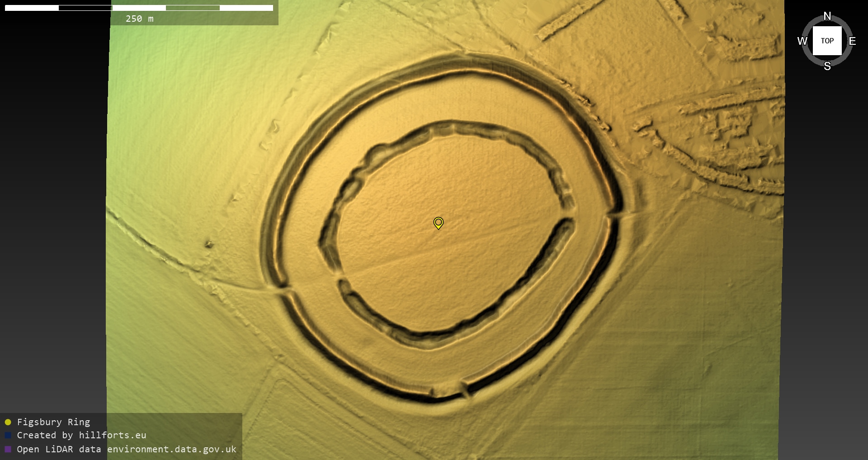Click the grey compass ring between N and E

844,24
